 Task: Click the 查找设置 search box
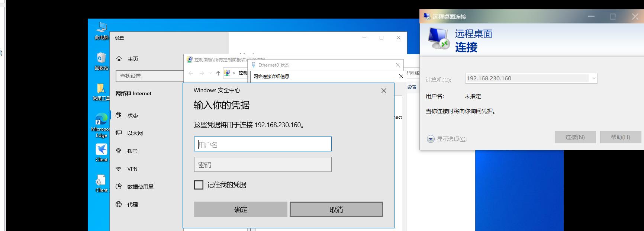(149, 76)
